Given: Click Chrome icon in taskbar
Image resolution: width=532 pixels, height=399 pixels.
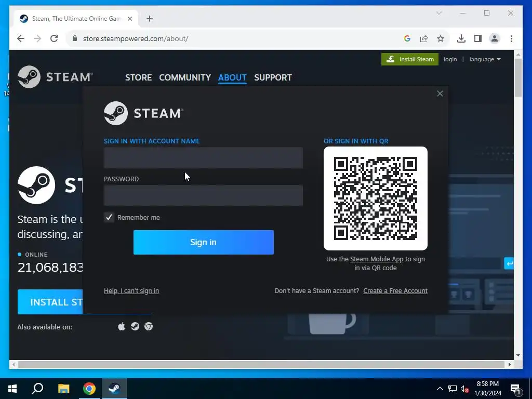Looking at the screenshot, I should pyautogui.click(x=89, y=389).
